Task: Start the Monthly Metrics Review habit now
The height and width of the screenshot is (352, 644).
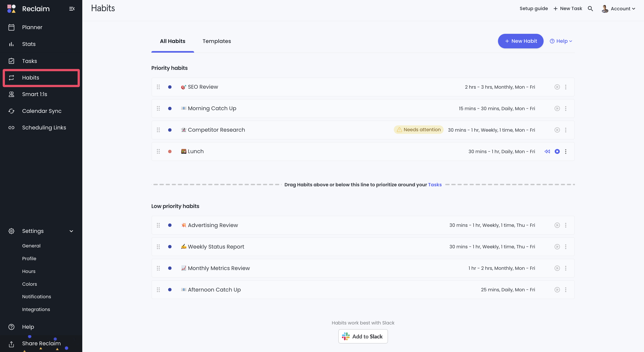Action: click(x=557, y=268)
